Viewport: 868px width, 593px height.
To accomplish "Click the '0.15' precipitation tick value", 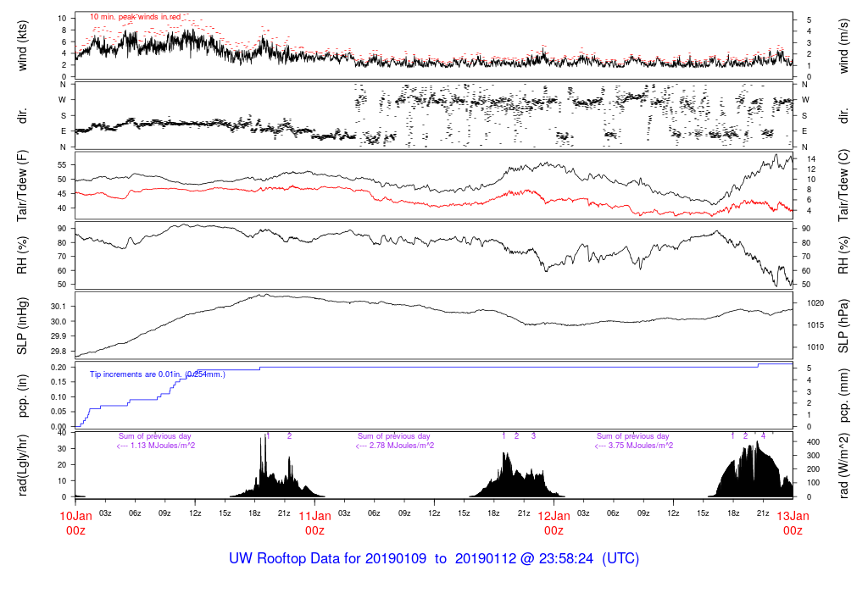I will (x=58, y=382).
